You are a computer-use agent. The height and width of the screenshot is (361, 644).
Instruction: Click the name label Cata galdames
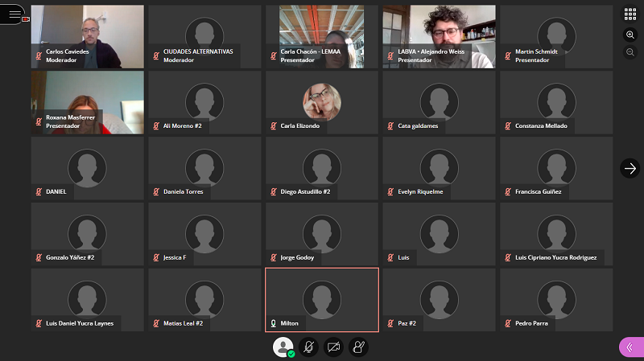pyautogui.click(x=418, y=126)
